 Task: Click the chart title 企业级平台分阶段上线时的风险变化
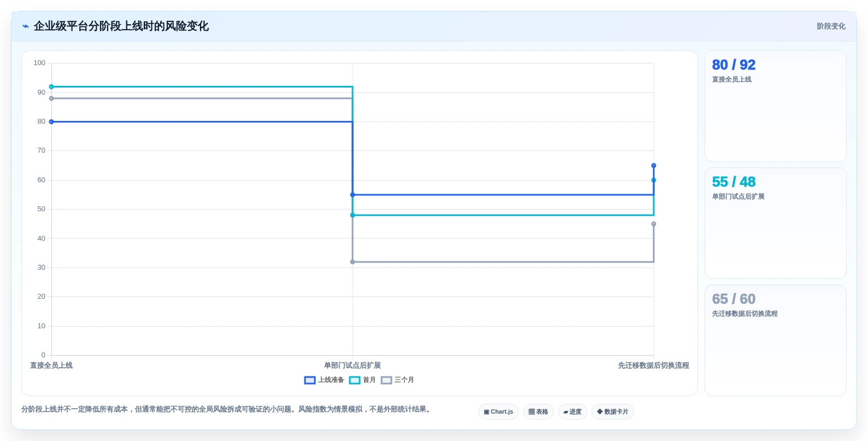[x=121, y=26]
